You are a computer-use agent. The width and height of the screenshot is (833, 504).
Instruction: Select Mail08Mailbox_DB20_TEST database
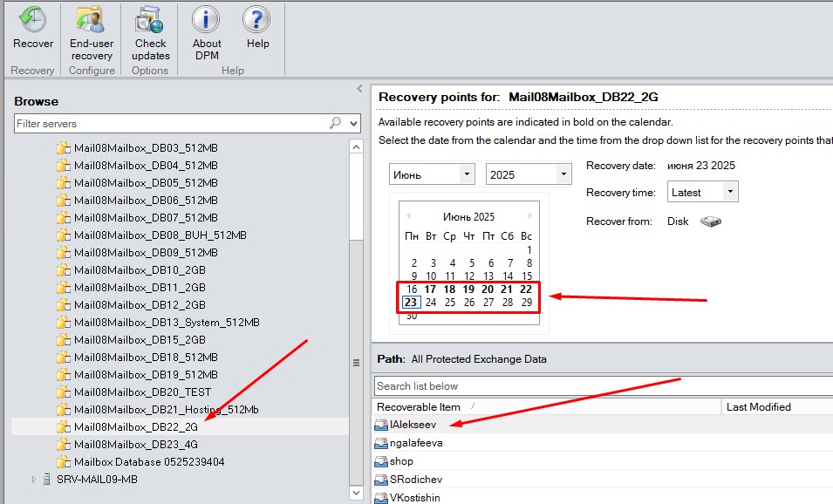click(x=142, y=392)
